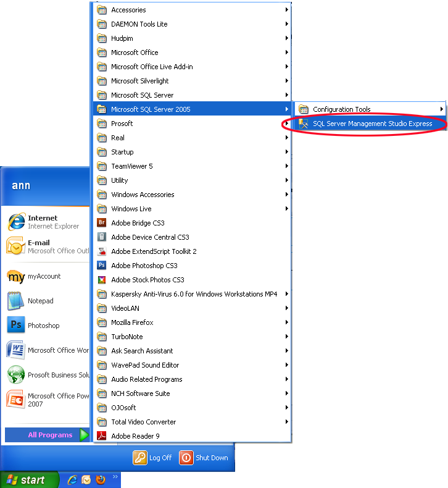Expand the TeamViewer 5 folder
This screenshot has width=448, height=488.
click(131, 166)
